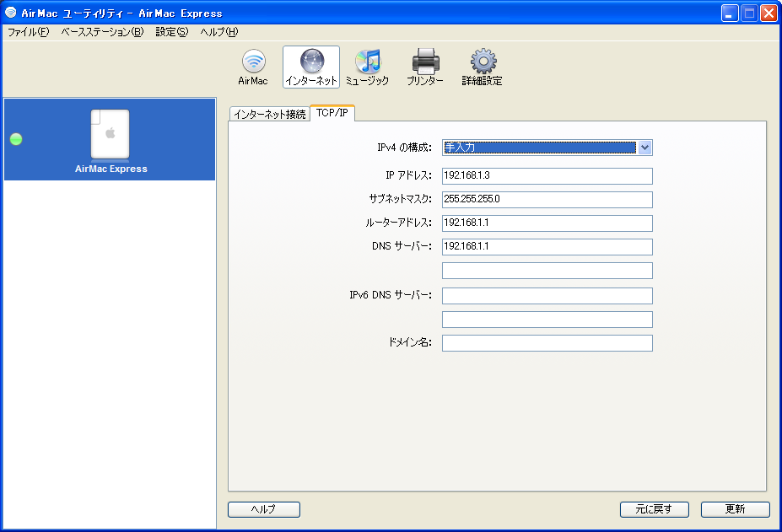The width and height of the screenshot is (782, 532).
Task: Select the AirMac Express base station
Action: click(110, 140)
